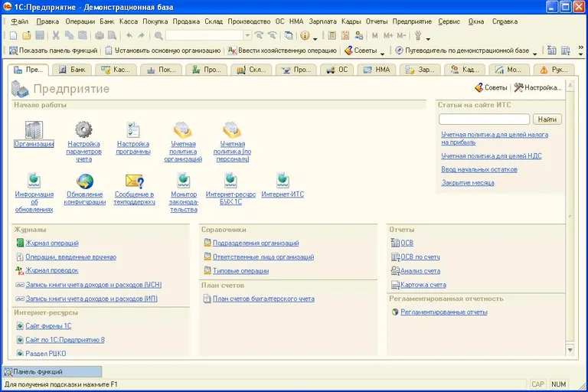This screenshot has width=588, height=392.
Task: Open the Настройка программы checklist icon
Action: 133,129
